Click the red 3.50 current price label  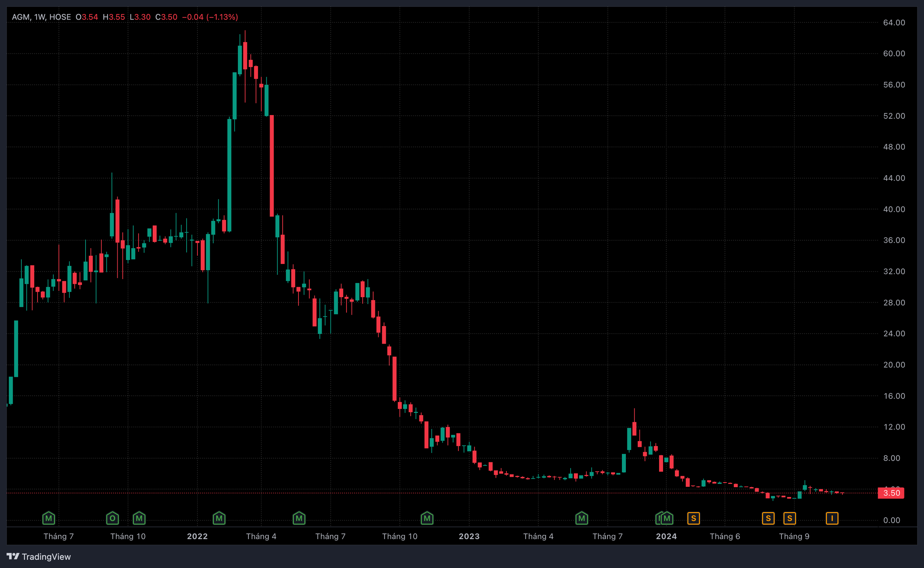[891, 493]
